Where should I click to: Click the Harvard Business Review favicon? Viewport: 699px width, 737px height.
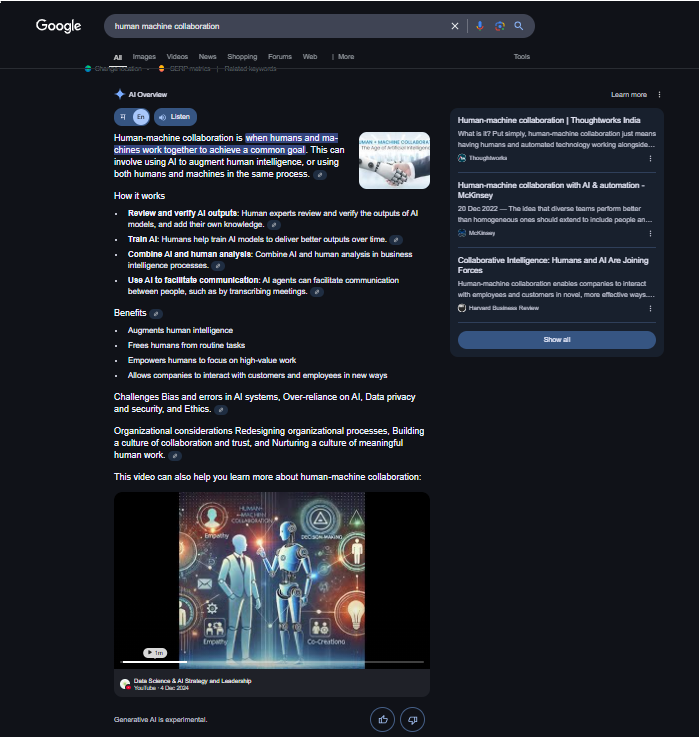pos(462,308)
